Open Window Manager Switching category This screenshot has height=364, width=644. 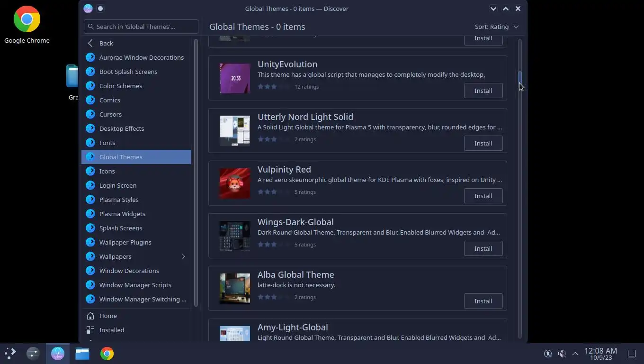[136, 299]
